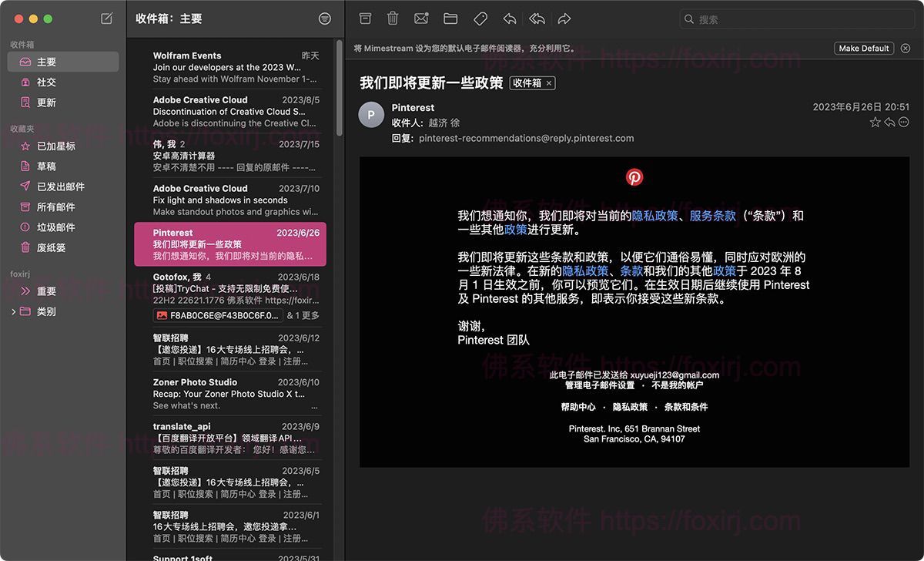The height and width of the screenshot is (561, 924).
Task: Open the 垃圾邮件 folder
Action: click(x=48, y=226)
